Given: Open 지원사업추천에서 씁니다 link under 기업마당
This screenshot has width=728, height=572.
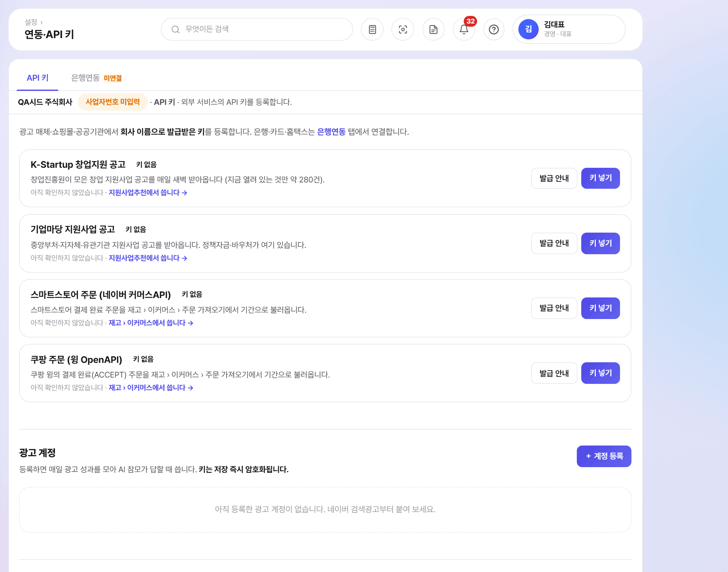Looking at the screenshot, I should click(148, 258).
